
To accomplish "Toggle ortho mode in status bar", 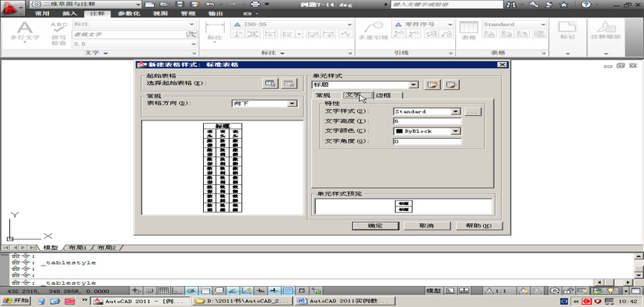I will pos(177,291).
